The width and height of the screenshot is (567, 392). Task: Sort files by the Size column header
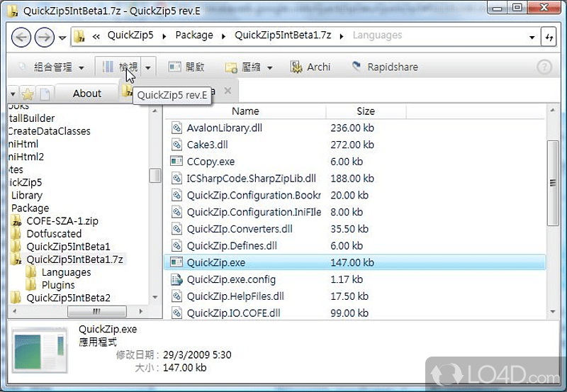click(366, 111)
